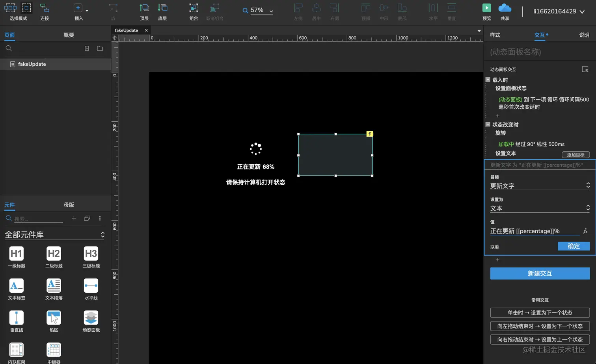
Task: Click the value field with percentage text
Action: pos(535,231)
